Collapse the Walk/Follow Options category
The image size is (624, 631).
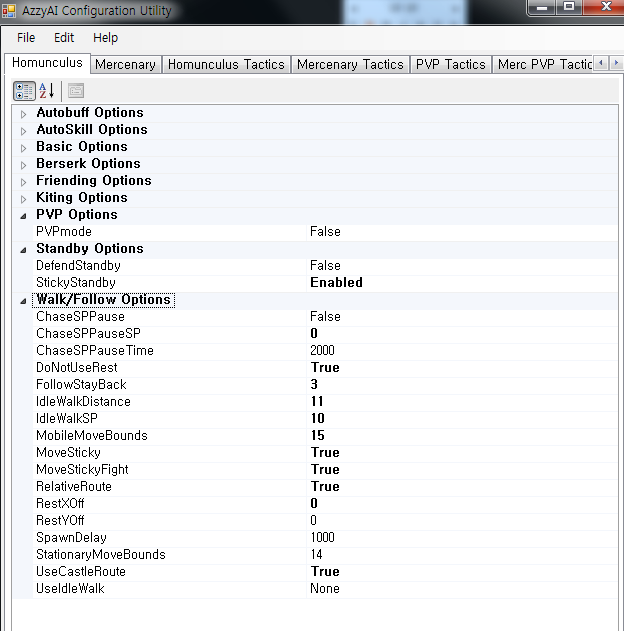pyautogui.click(x=24, y=300)
